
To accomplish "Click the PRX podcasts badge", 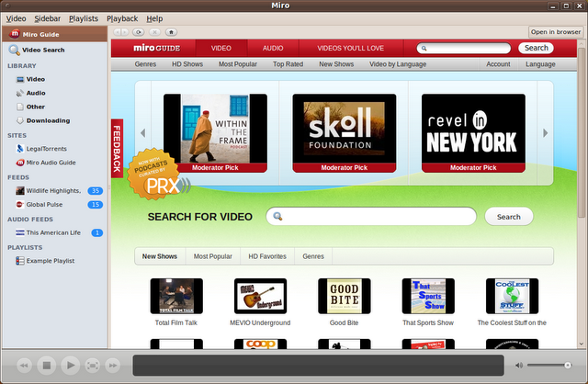I will [x=159, y=175].
